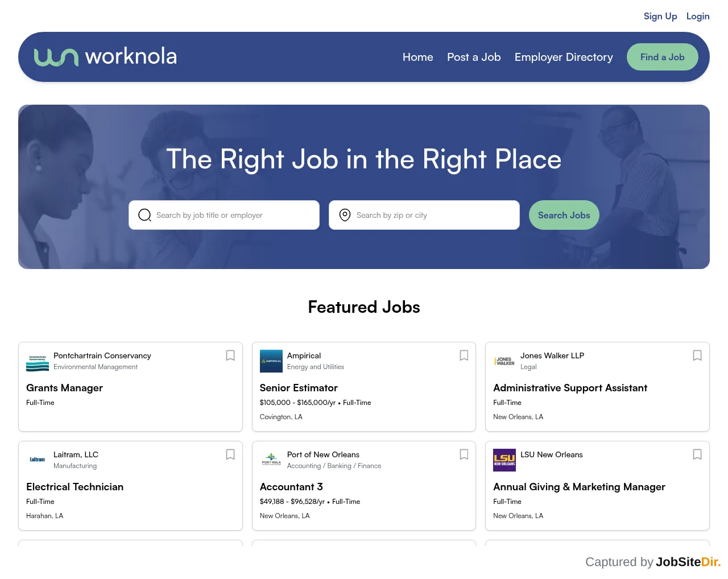Screen dimensions: 728x579
Task: Focus the zip or city search field
Action: click(424, 215)
